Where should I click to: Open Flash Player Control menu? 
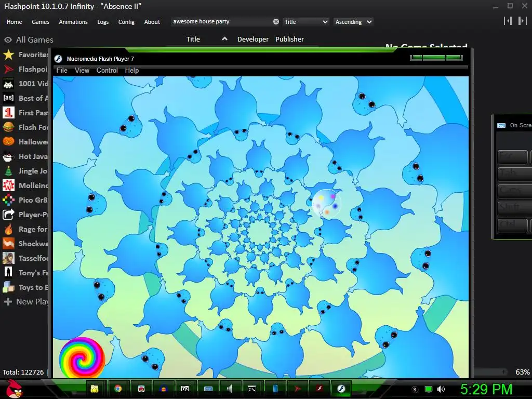point(107,70)
